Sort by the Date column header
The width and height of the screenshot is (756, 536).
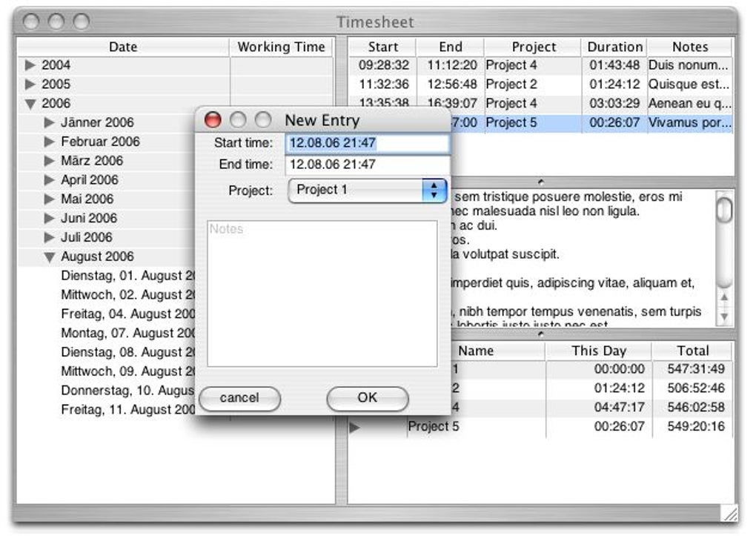click(123, 47)
